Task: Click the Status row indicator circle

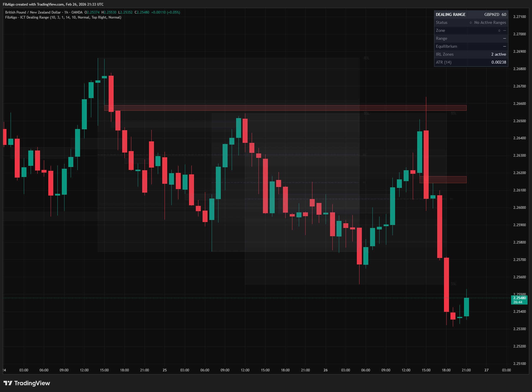Action: 471,22
